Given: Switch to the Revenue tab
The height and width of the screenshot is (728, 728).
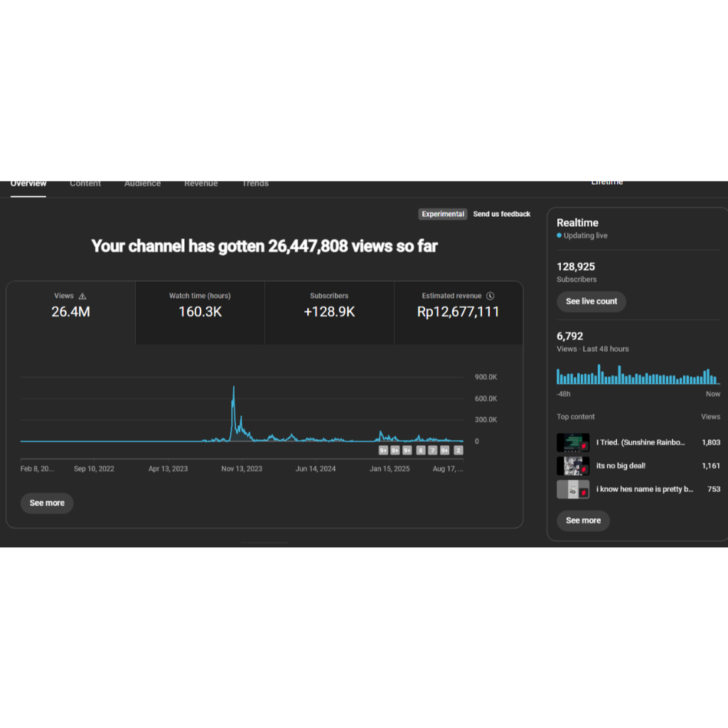Looking at the screenshot, I should tap(200, 183).
